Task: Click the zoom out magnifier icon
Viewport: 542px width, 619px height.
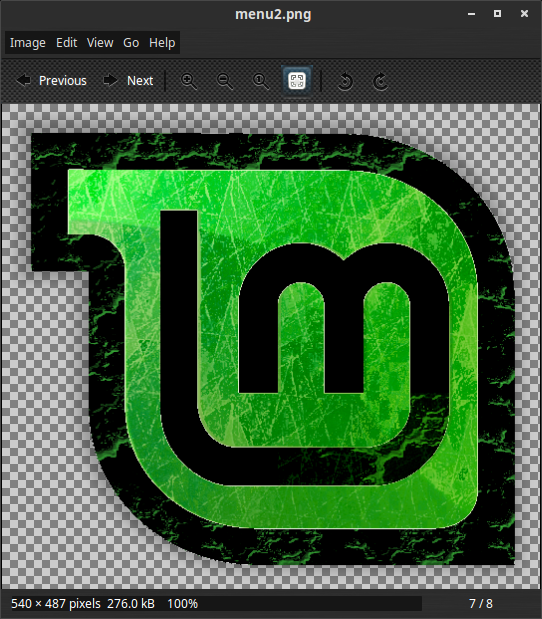Action: pos(225,81)
